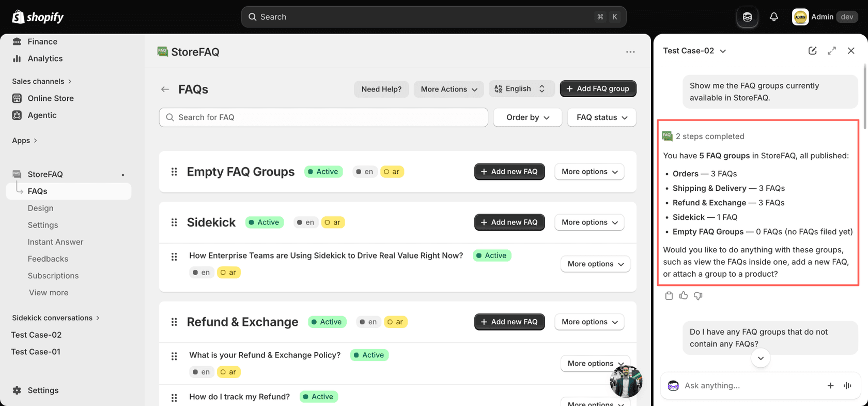Screen dimensions: 868x406
Task: Add new FAQ to Empty FAQ Groups
Action: (x=509, y=172)
